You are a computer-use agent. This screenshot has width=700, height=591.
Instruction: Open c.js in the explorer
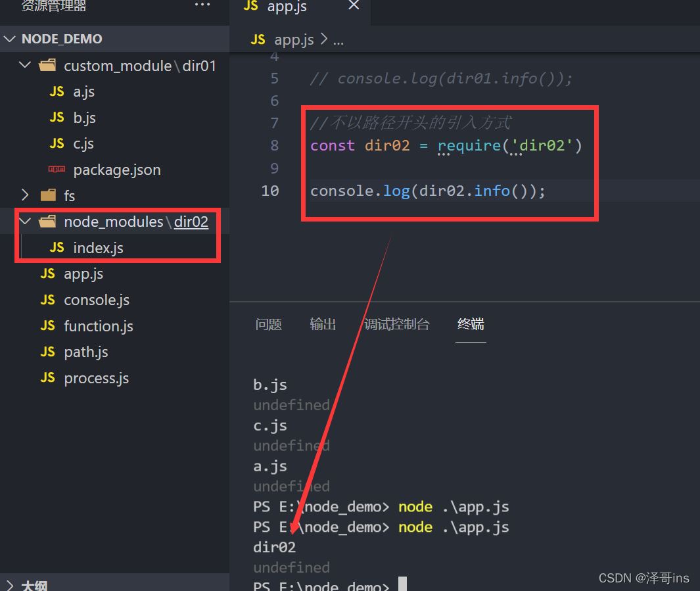pyautogui.click(x=83, y=143)
